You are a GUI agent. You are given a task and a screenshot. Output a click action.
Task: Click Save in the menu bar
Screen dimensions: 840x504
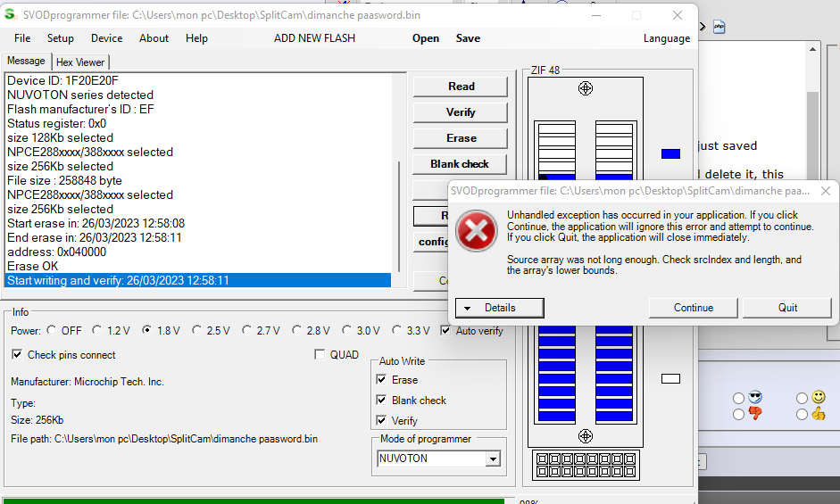coord(469,38)
